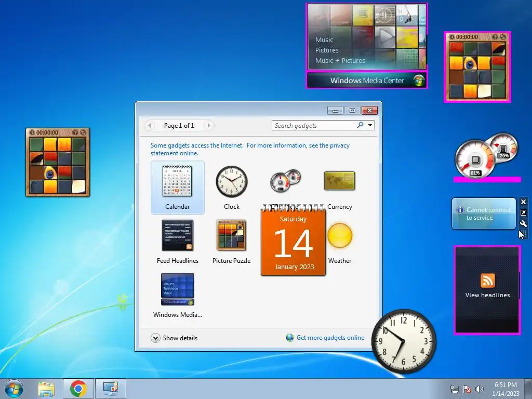Pause timer on puzzle left of gallery window

coord(32,132)
